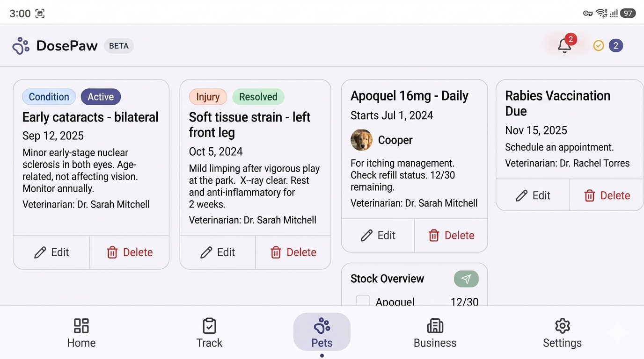Edit the Apoquel 16mg medication
Image resolution: width=644 pixels, height=359 pixels.
[378, 236]
